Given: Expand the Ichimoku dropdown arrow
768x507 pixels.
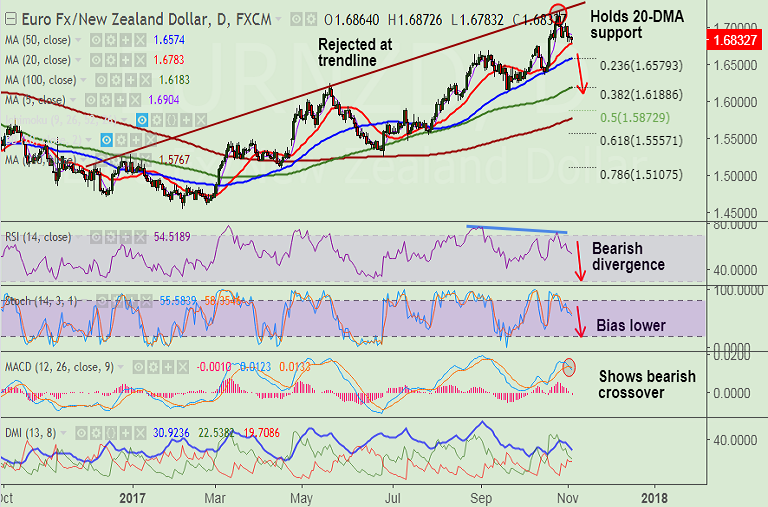Looking at the screenshot, I should pos(124,120).
